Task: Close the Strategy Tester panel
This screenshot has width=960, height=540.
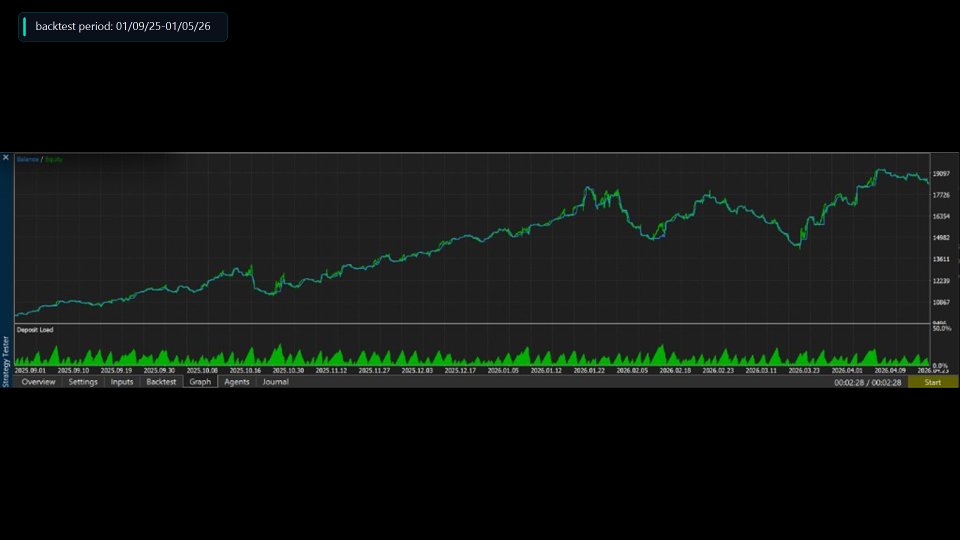Action: coord(6,158)
